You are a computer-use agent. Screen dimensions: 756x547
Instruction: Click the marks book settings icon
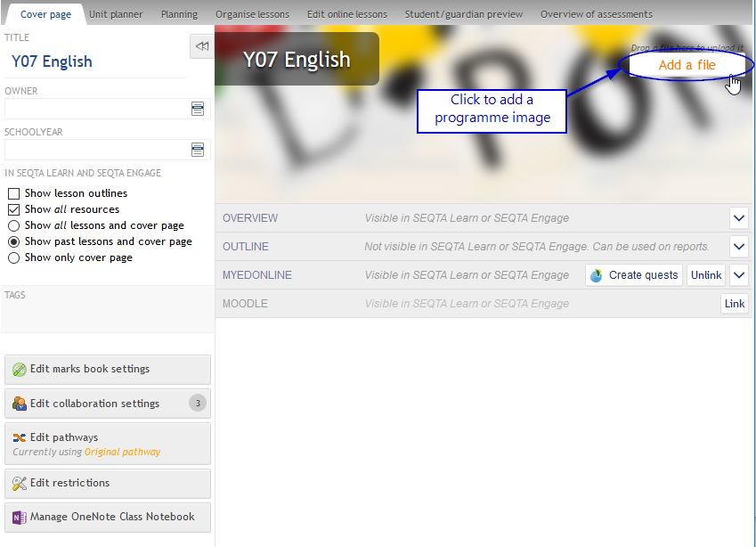(x=20, y=370)
